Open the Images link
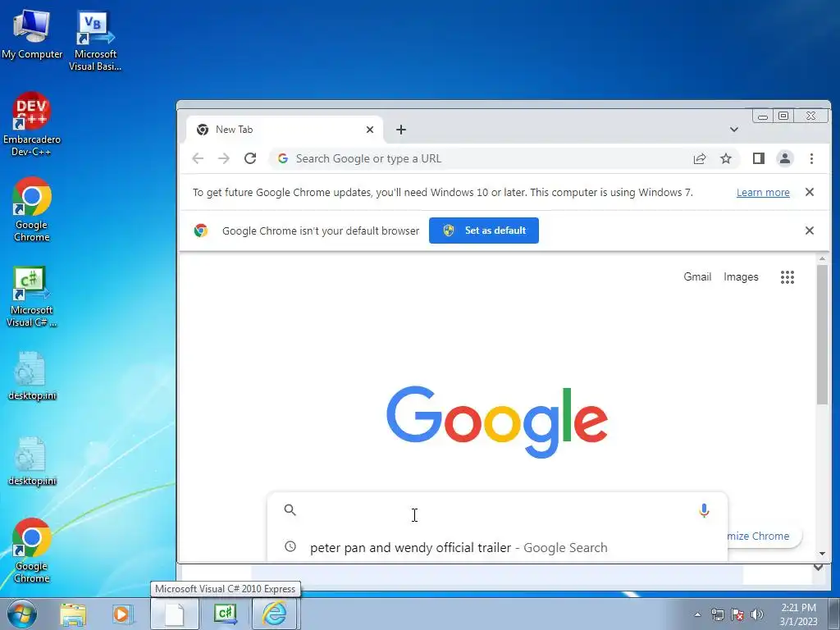840x630 pixels. (741, 277)
